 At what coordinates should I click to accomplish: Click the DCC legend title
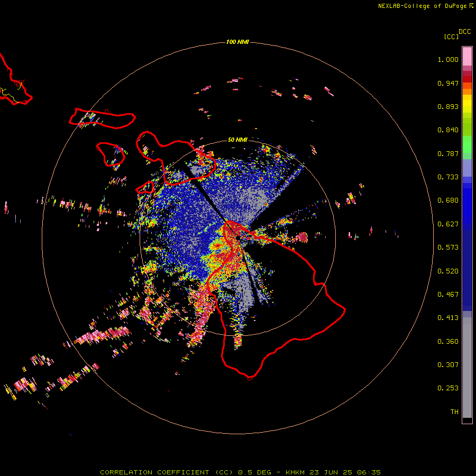(x=465, y=31)
